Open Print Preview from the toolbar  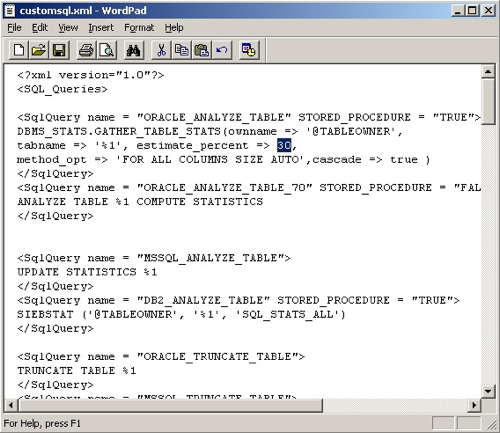pos(107,50)
